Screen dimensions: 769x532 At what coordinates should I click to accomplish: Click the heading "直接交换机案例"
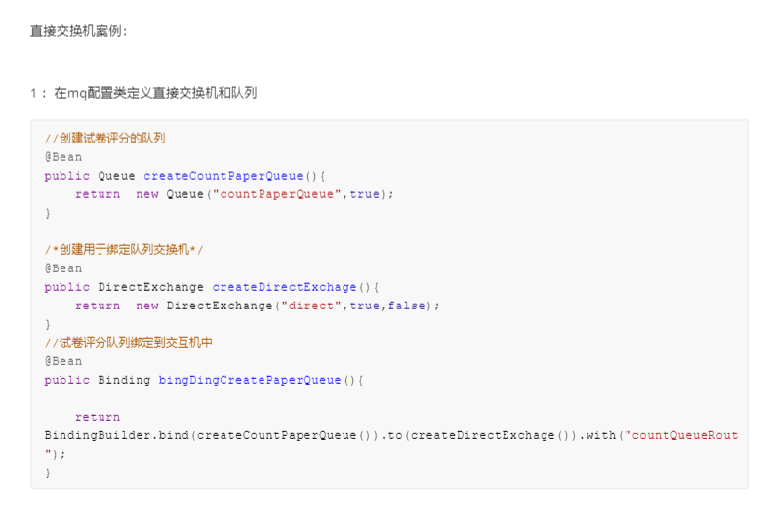pos(79,31)
